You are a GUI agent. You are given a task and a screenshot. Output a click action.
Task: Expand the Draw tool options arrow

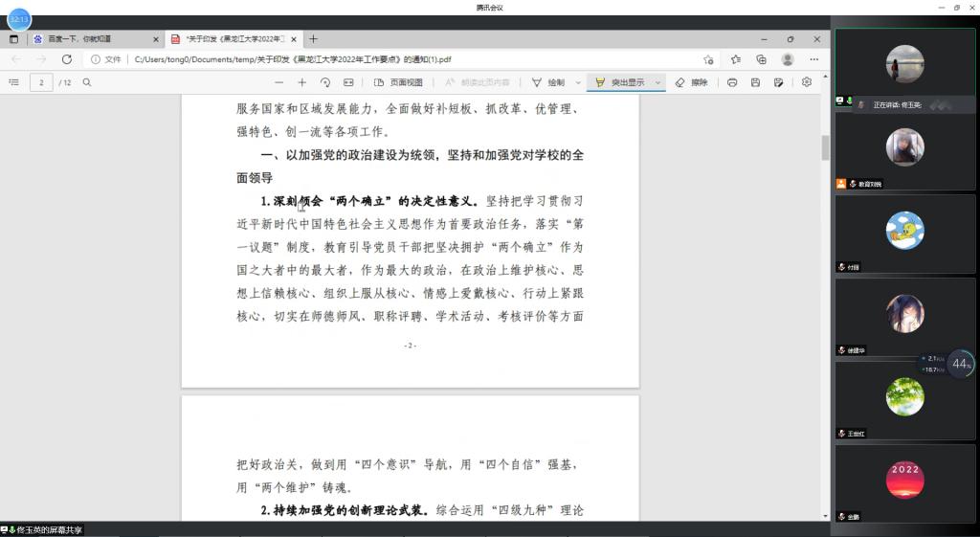tap(577, 82)
